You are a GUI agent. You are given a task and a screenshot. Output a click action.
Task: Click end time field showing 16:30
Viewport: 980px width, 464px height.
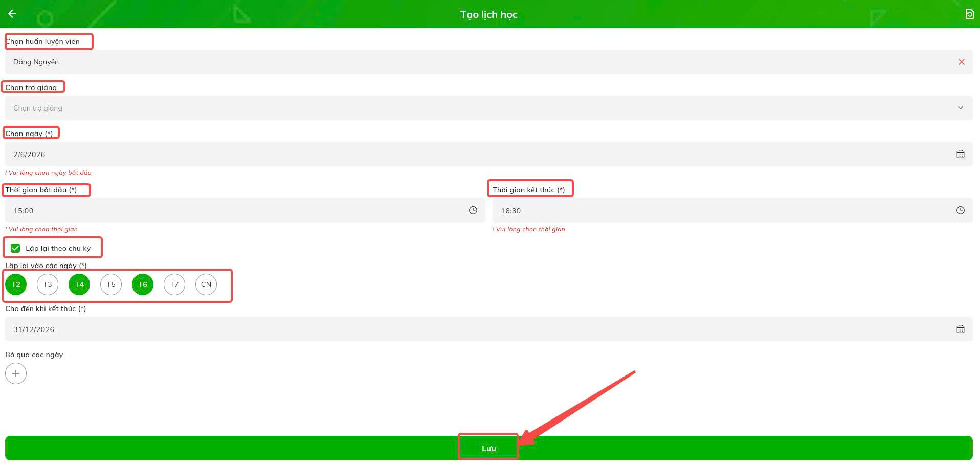click(732, 210)
